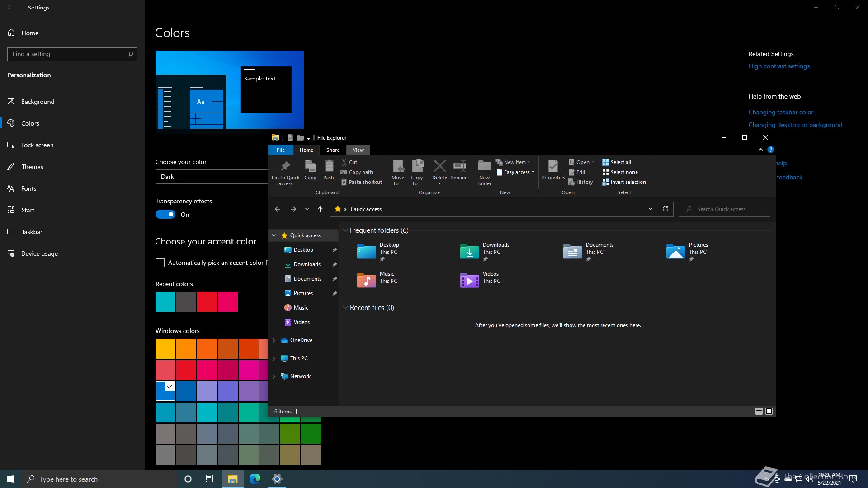Click the Paste icon in Clipboard group
868x488 pixels.
tap(329, 166)
